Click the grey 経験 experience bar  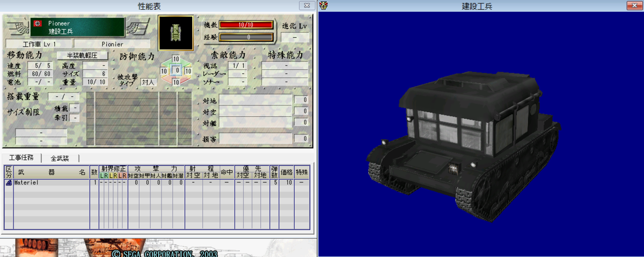coord(246,37)
